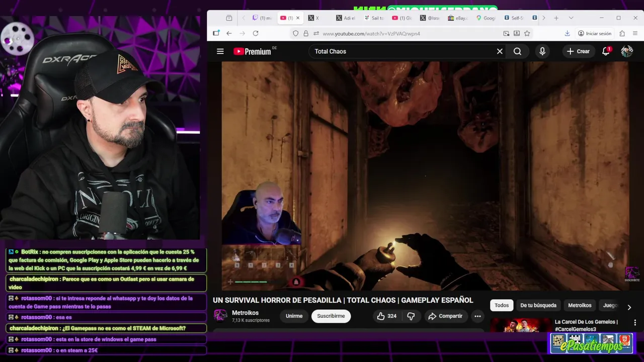This screenshot has height=362, width=644.
Task: Click the Suscribirme button
Action: [331, 316]
